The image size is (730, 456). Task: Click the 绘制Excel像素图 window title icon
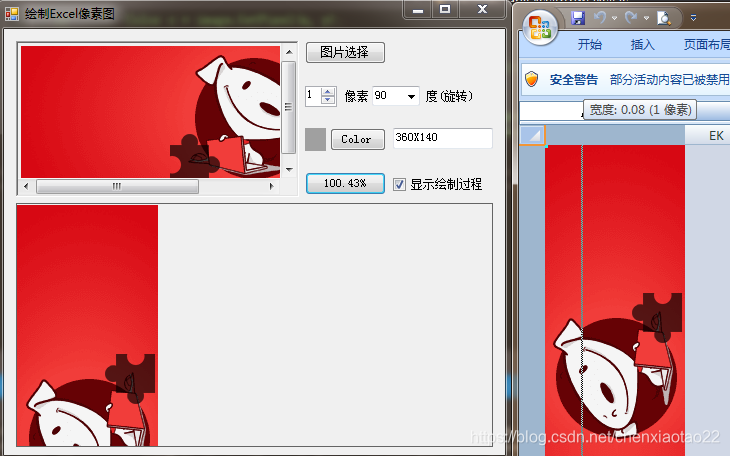click(12, 14)
